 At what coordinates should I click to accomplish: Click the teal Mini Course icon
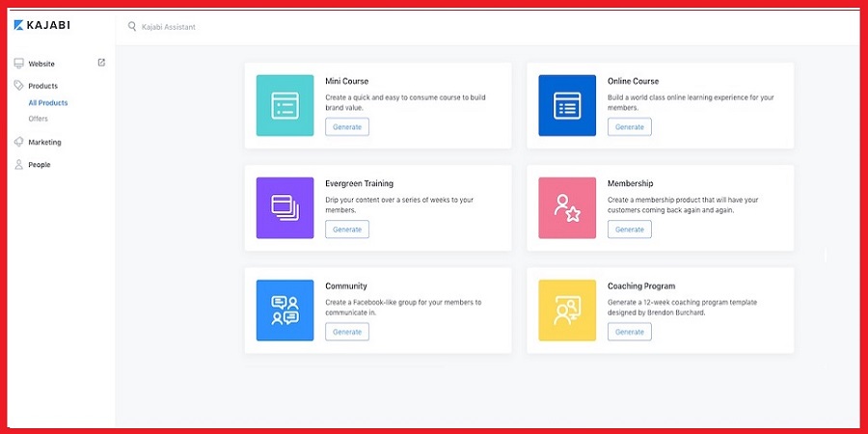coord(285,105)
